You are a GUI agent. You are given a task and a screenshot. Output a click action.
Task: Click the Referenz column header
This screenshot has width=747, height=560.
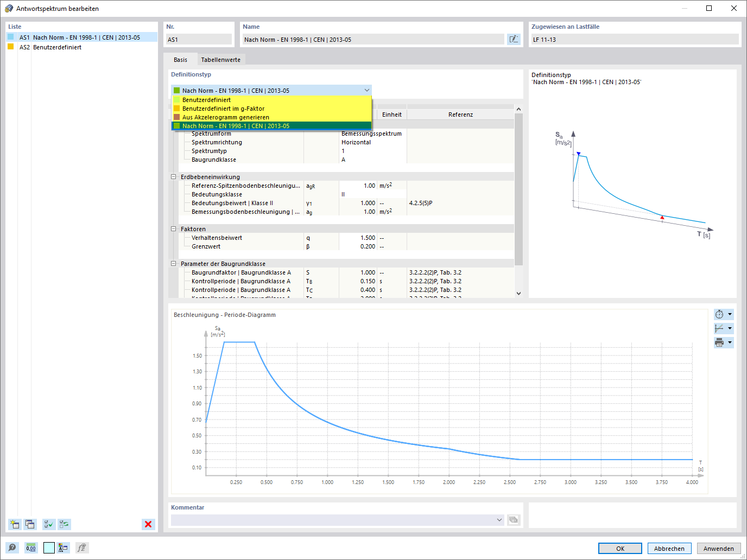[460, 114]
